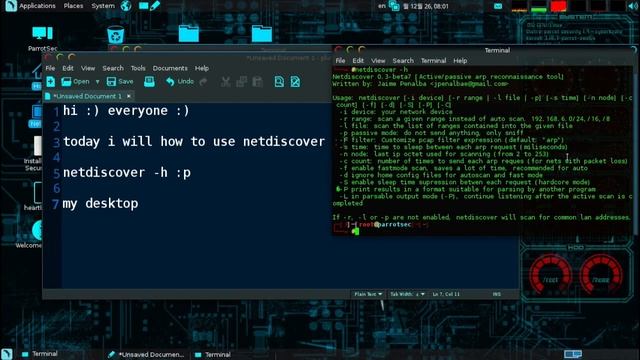Open the text editor Search menu
Screen dimensions: 640x360
pos(113,68)
